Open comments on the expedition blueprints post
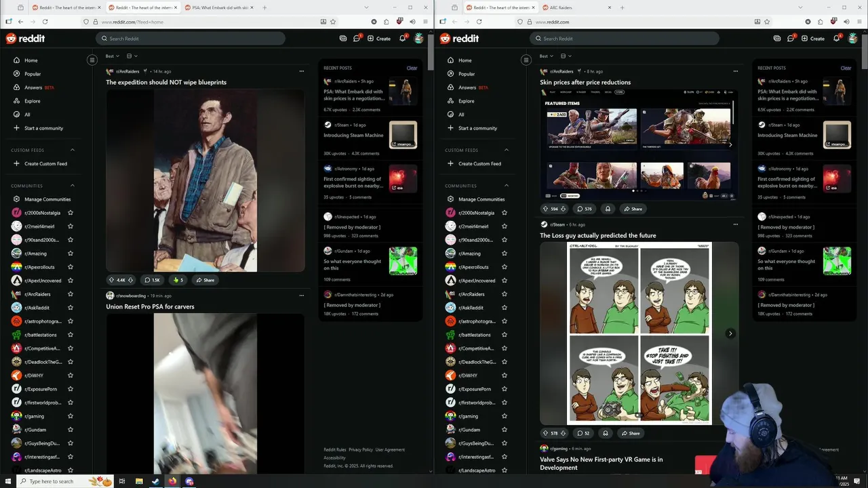This screenshot has height=488, width=868. [x=152, y=280]
